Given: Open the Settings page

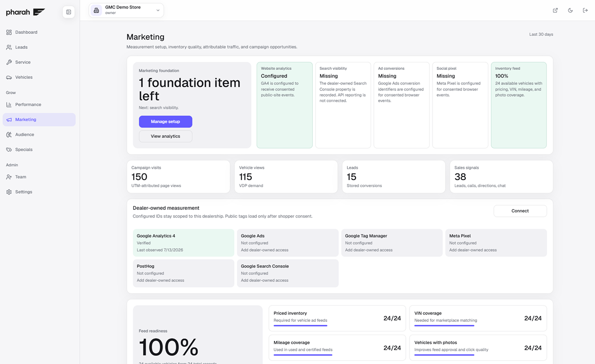Looking at the screenshot, I should coord(39,192).
